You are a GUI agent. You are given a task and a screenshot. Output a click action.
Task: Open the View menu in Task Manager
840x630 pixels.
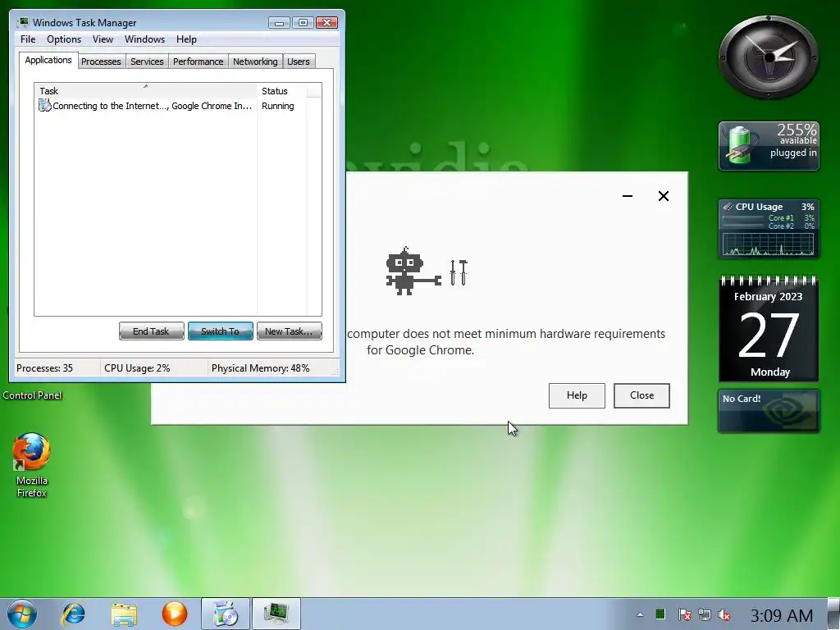[x=103, y=39]
